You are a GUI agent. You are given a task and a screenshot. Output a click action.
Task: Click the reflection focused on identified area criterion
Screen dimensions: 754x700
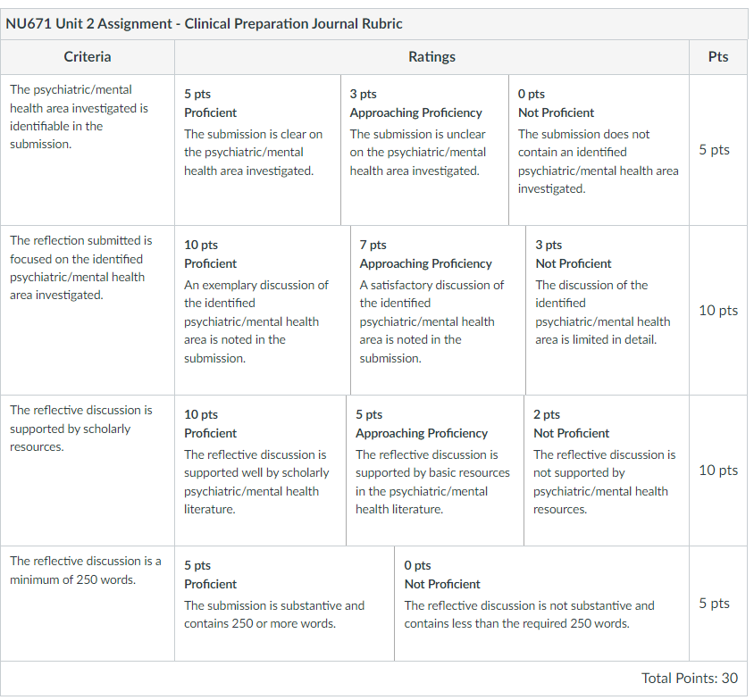pos(80,268)
